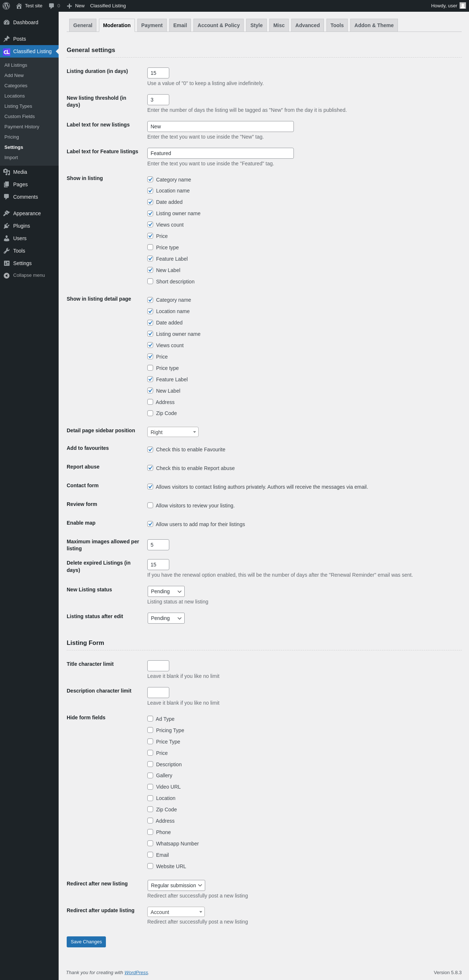Click the Tools wrench icon
The height and width of the screenshot is (980, 469).
pos(7,251)
